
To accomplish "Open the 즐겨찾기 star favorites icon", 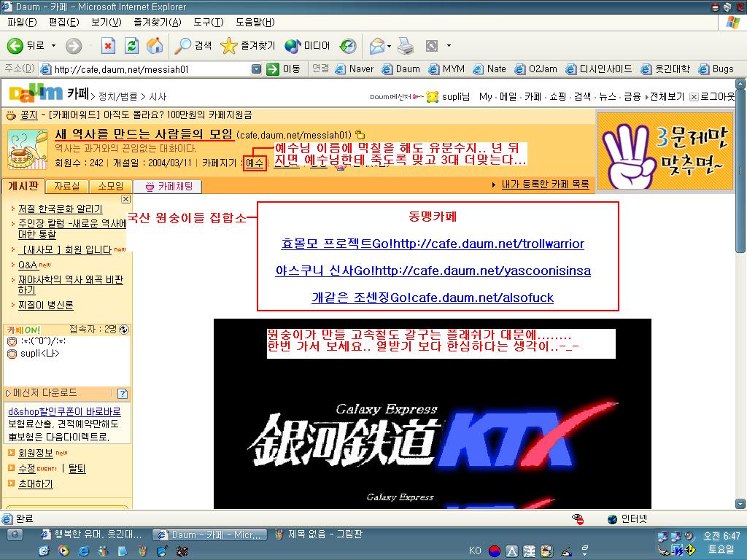I will (228, 46).
